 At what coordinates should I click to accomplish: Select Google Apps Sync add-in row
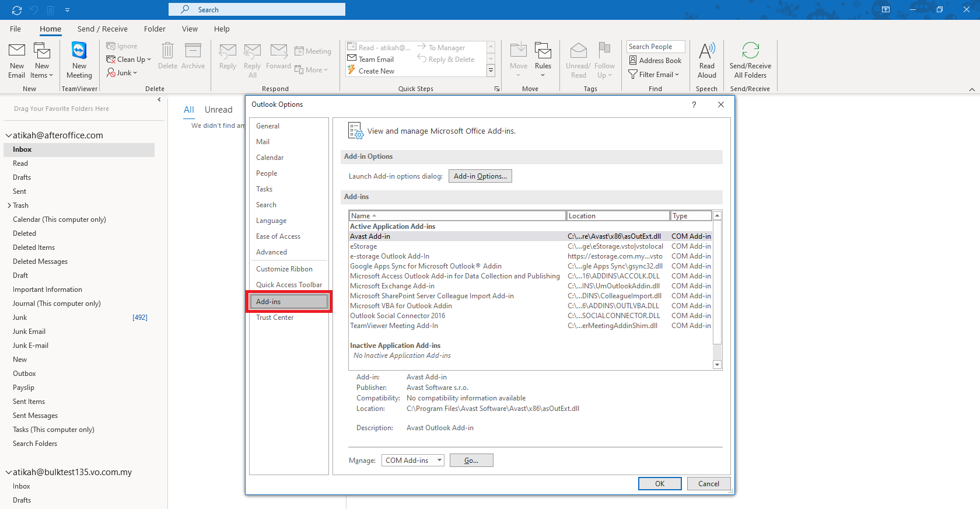(x=425, y=266)
